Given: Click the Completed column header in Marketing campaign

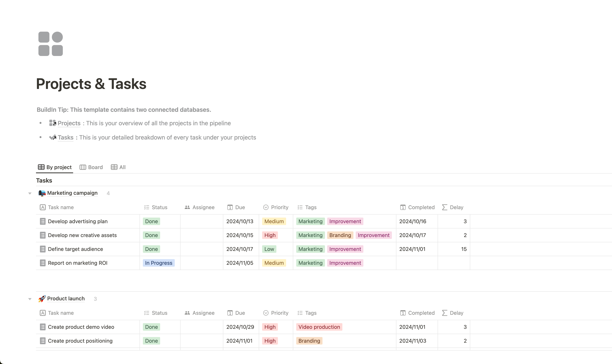Looking at the screenshot, I should tap(417, 207).
